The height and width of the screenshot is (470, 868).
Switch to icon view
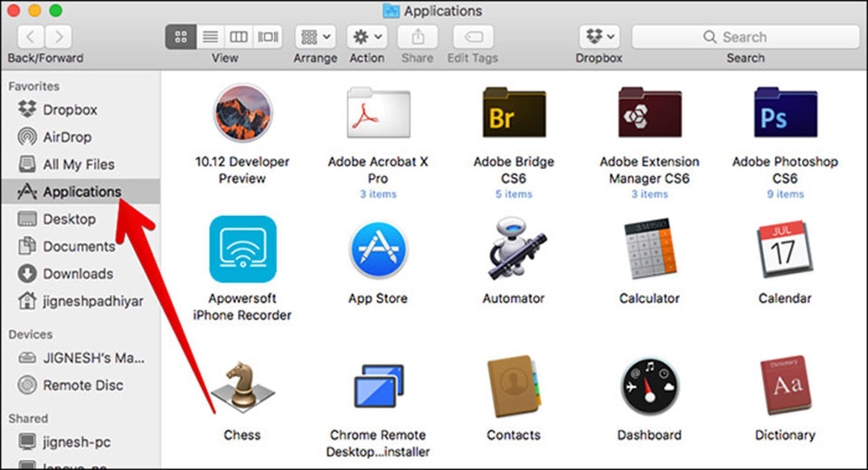click(181, 37)
